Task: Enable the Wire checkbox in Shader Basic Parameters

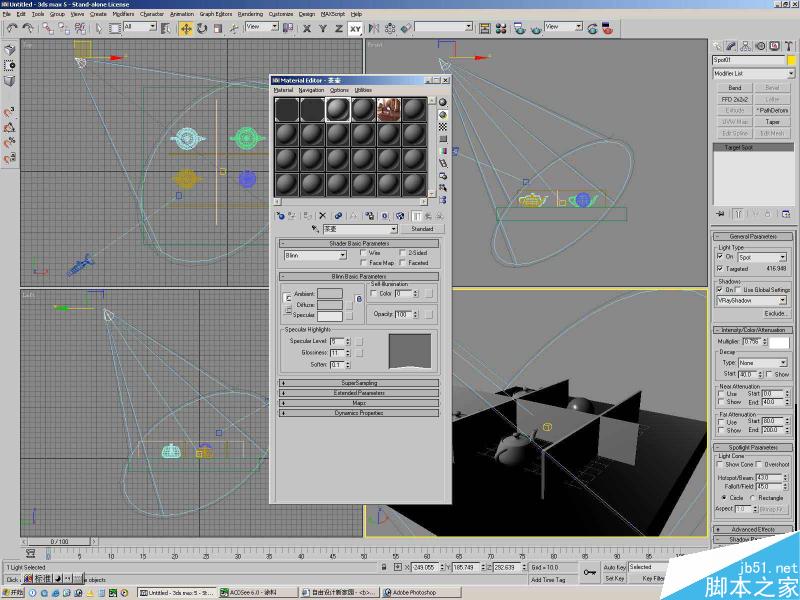Action: pyautogui.click(x=361, y=253)
